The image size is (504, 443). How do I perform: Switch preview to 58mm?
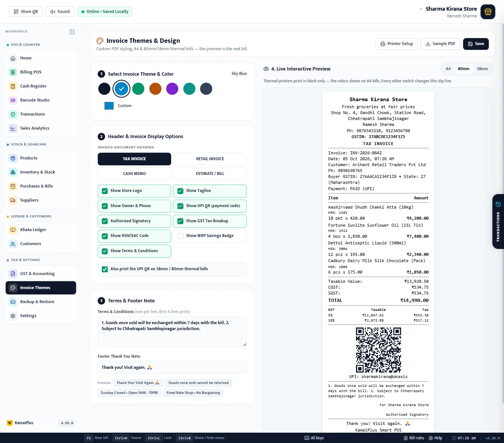pos(482,69)
